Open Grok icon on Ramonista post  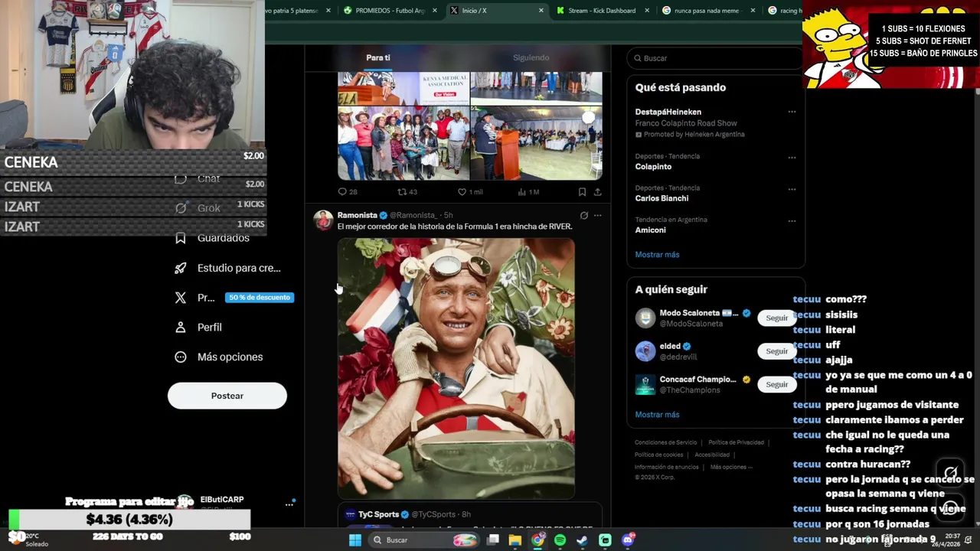(583, 215)
